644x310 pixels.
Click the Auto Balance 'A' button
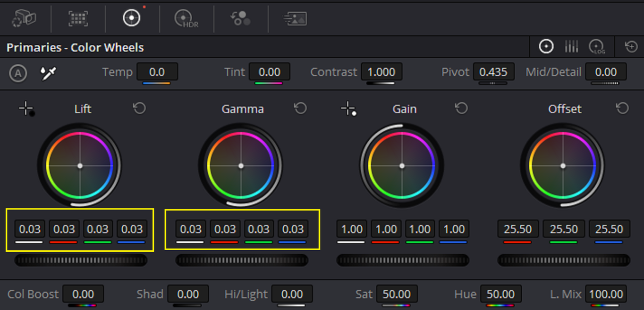pyautogui.click(x=18, y=73)
